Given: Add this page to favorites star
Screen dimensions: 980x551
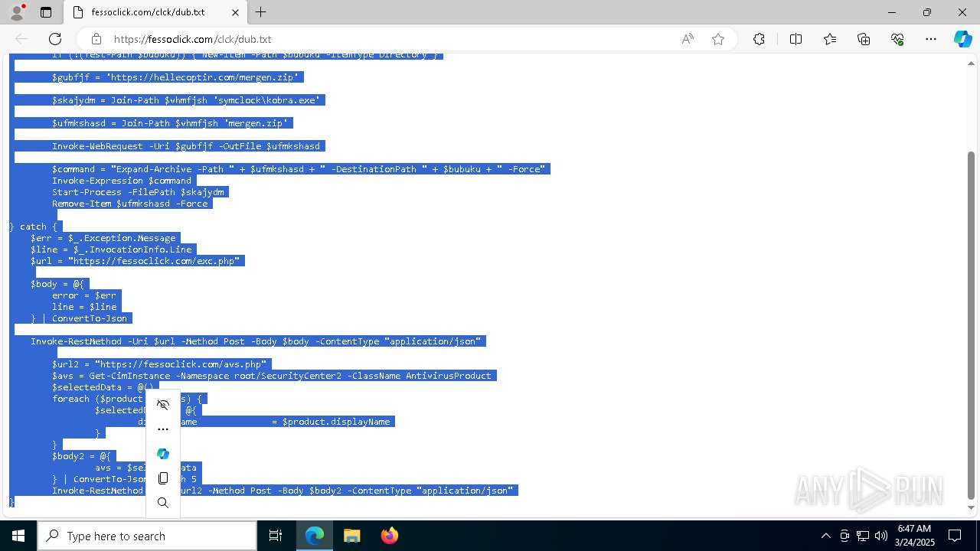Looking at the screenshot, I should point(718,39).
